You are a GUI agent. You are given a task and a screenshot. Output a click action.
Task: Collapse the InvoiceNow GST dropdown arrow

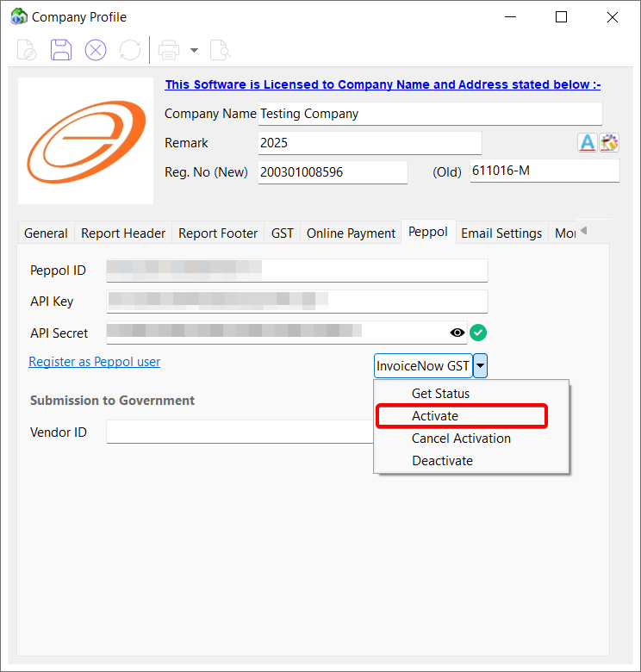[x=481, y=366]
